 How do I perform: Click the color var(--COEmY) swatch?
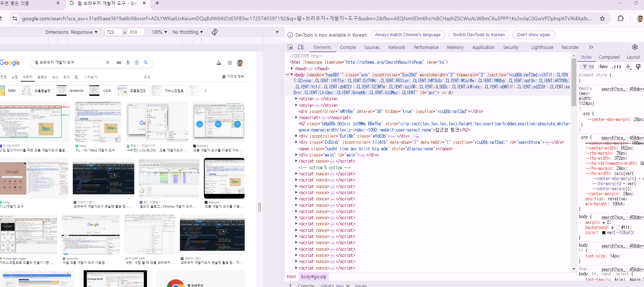click(x=604, y=233)
